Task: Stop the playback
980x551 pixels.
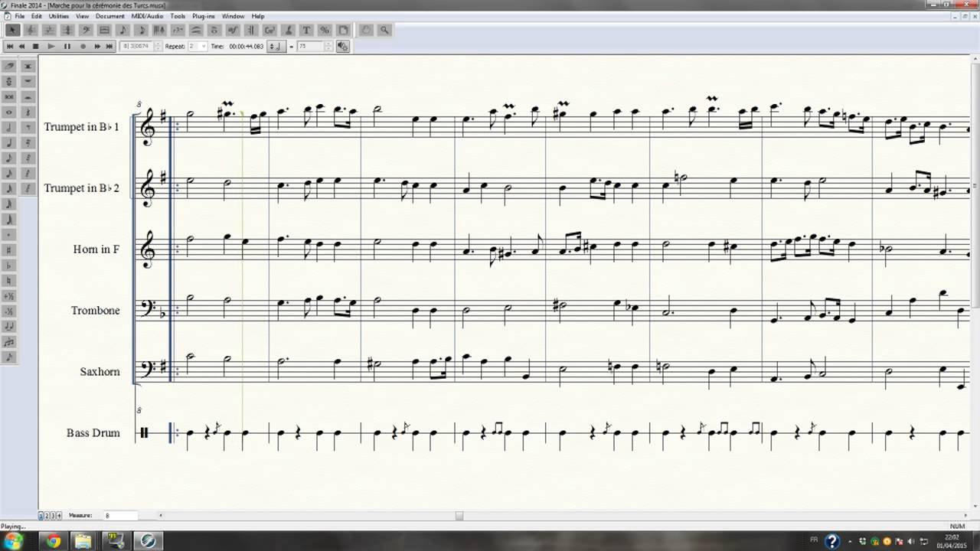Action: click(x=36, y=47)
